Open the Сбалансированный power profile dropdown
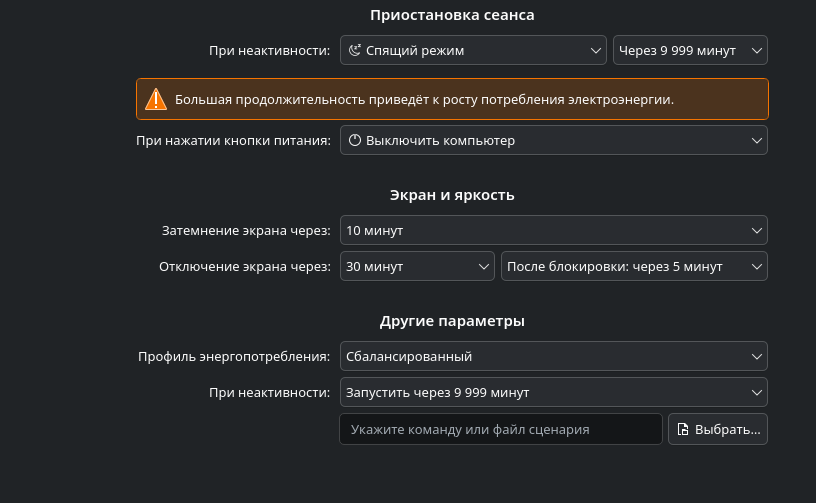Viewport: 816px width, 503px height. tap(553, 356)
